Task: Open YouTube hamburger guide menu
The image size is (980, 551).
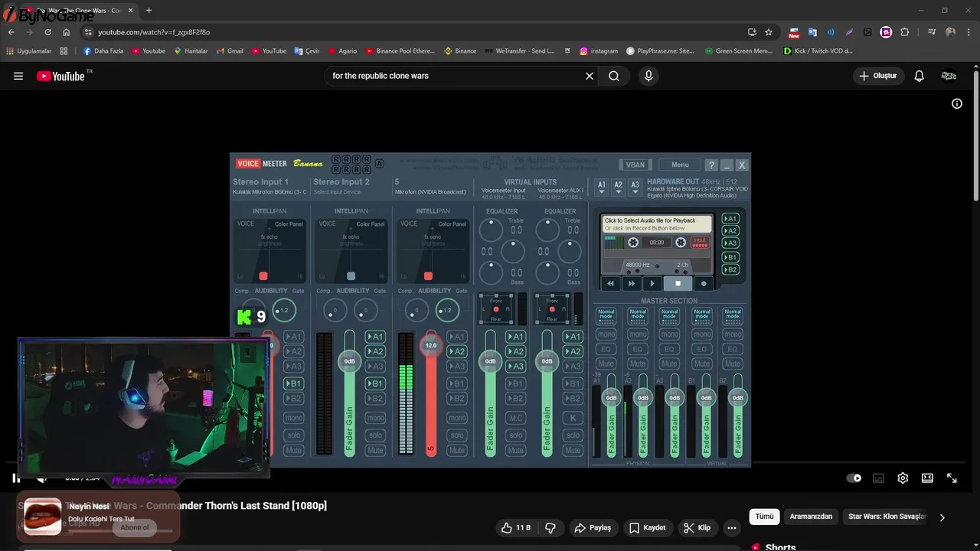Action: pyautogui.click(x=18, y=76)
